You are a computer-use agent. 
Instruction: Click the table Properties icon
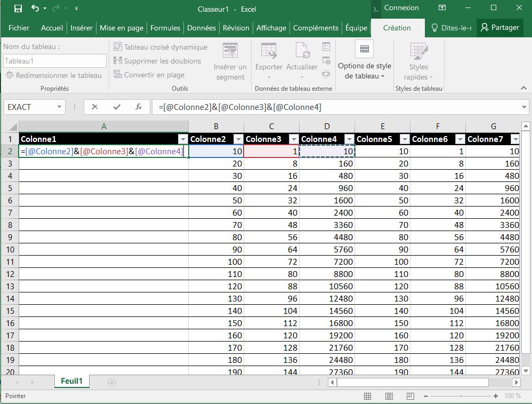point(326,46)
